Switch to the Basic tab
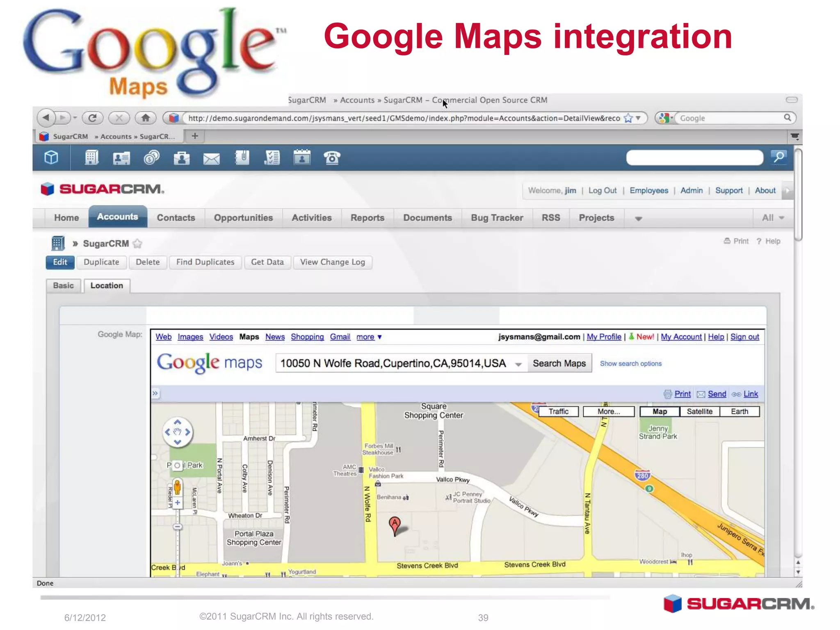Image resolution: width=840 pixels, height=630 pixels. [63, 285]
